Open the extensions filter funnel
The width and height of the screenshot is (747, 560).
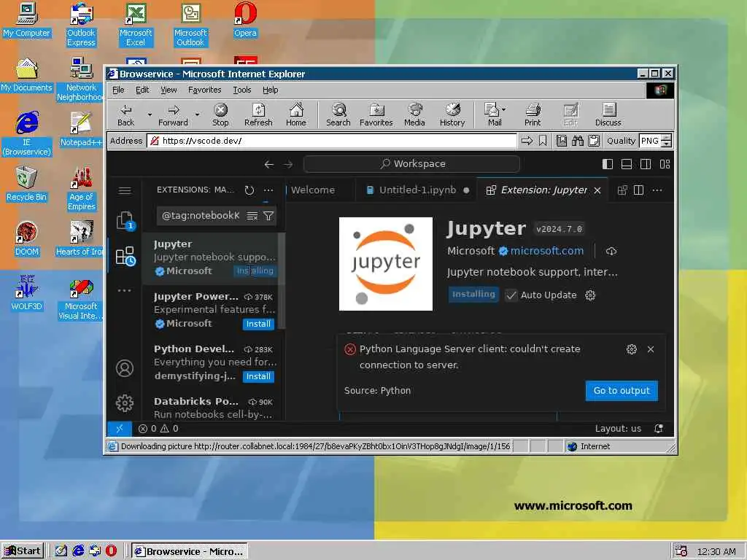pos(268,216)
